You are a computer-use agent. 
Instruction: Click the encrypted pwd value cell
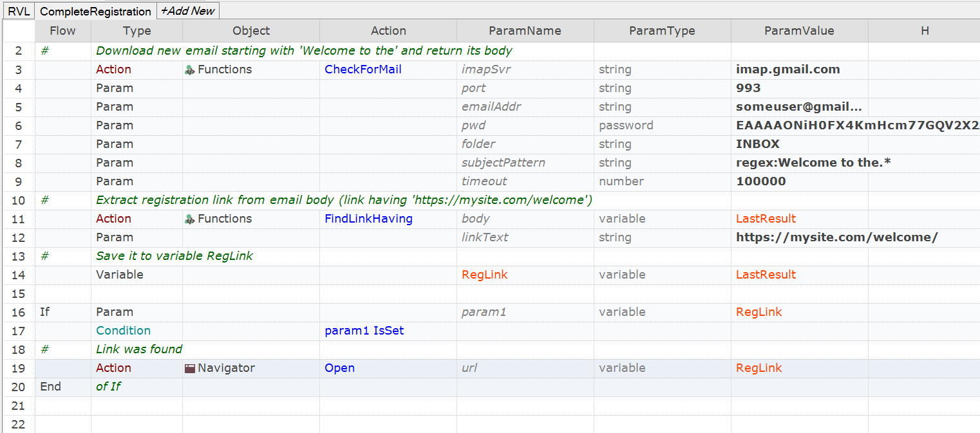click(x=856, y=125)
